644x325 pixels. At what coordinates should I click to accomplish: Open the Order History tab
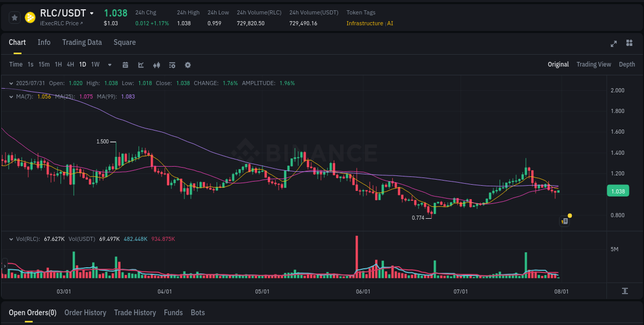pyautogui.click(x=85, y=313)
